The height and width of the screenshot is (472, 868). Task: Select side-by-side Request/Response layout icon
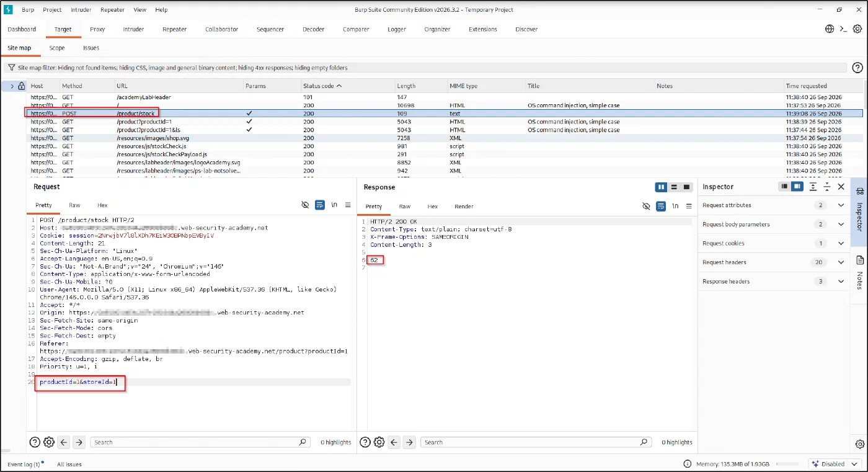pos(662,187)
